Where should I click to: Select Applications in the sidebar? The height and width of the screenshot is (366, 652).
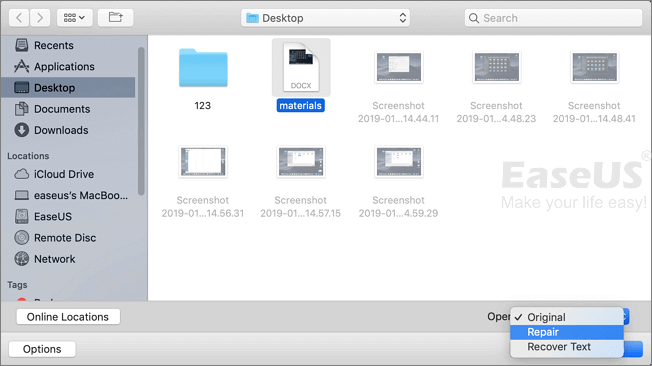tap(68, 66)
